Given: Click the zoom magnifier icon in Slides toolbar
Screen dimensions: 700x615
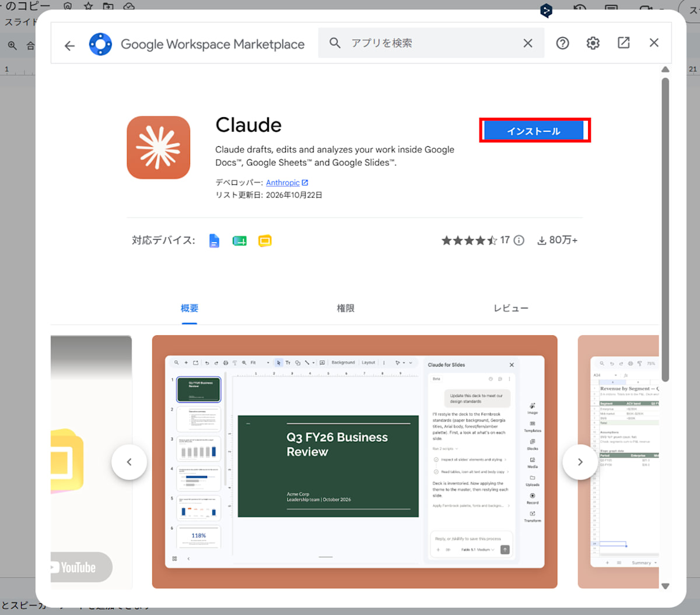Looking at the screenshot, I should tap(12, 45).
